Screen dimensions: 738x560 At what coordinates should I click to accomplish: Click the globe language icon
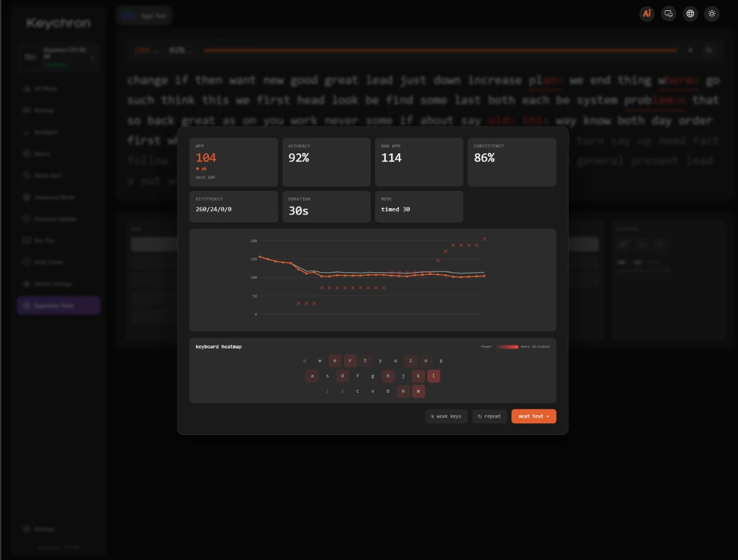pyautogui.click(x=690, y=14)
